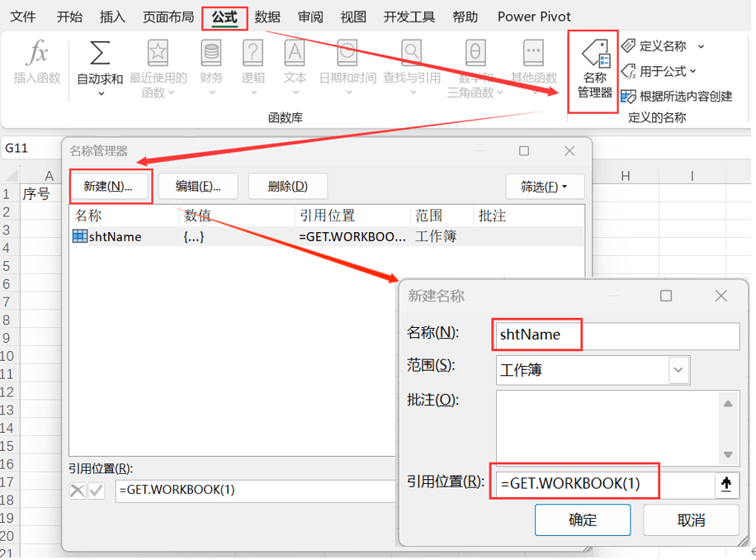756x560 pixels.
Task: Expand the Financial functions dropdown arrow
Action: coord(212,93)
